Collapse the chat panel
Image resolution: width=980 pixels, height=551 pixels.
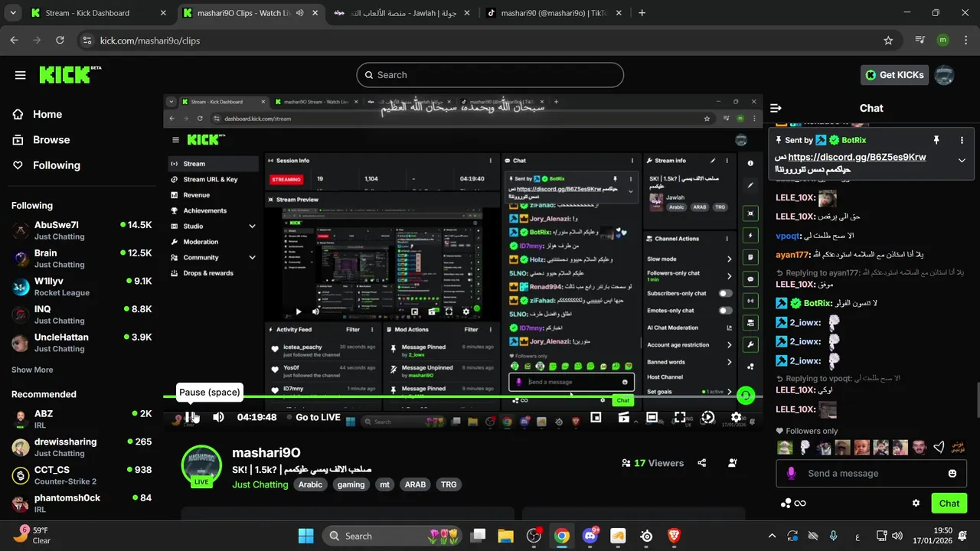[x=776, y=109]
